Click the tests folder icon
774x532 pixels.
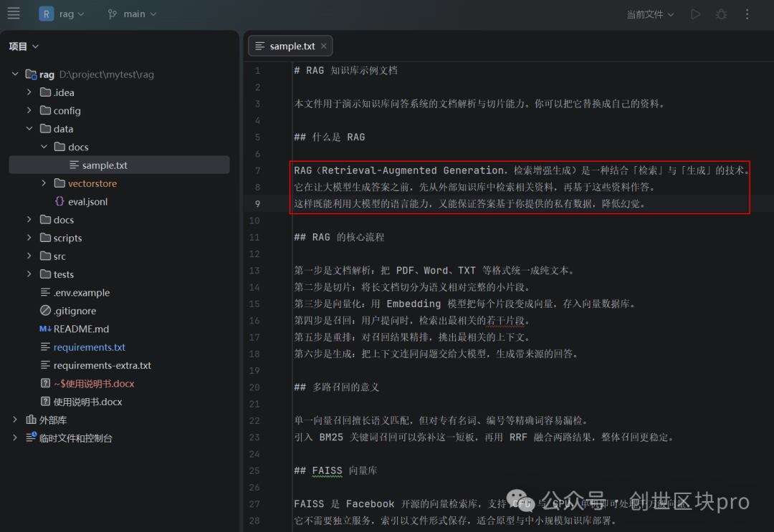pos(45,274)
